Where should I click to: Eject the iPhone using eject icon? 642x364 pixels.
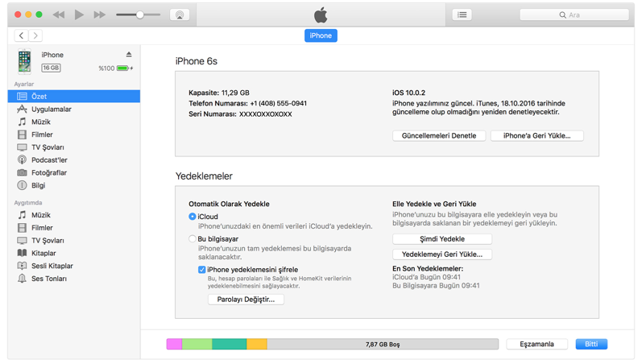coord(129,55)
